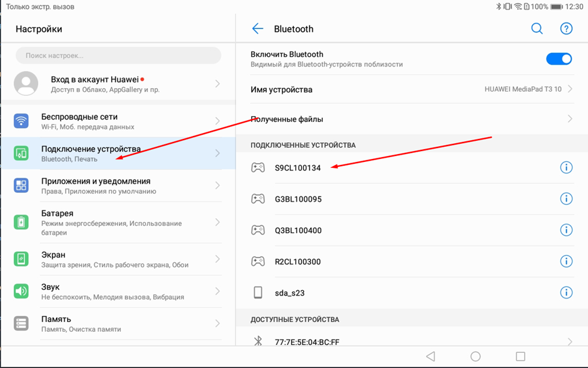Open chevron for 77:7E:5E:04:BC:FF
Image resolution: width=588 pixels, height=368 pixels.
point(570,342)
